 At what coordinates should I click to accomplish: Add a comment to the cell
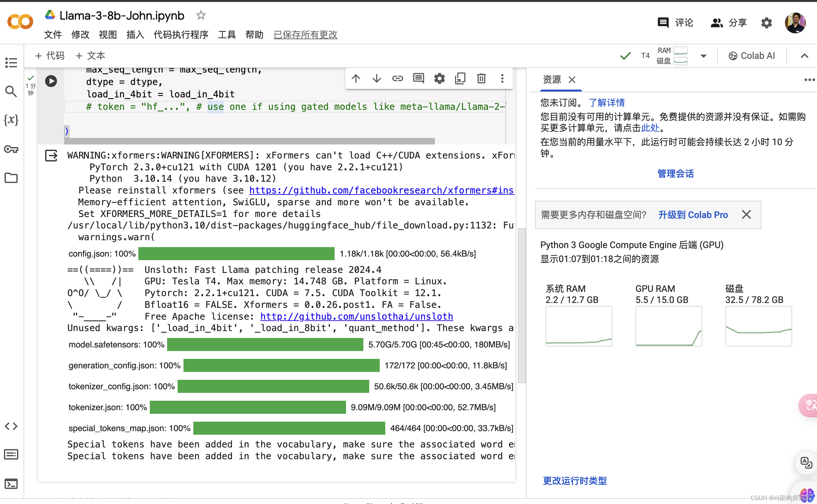(x=419, y=79)
